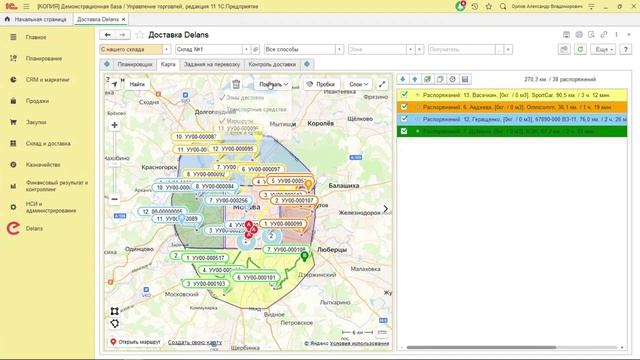Zoom out map with minus button
The width and height of the screenshot is (640, 360).
point(115,199)
